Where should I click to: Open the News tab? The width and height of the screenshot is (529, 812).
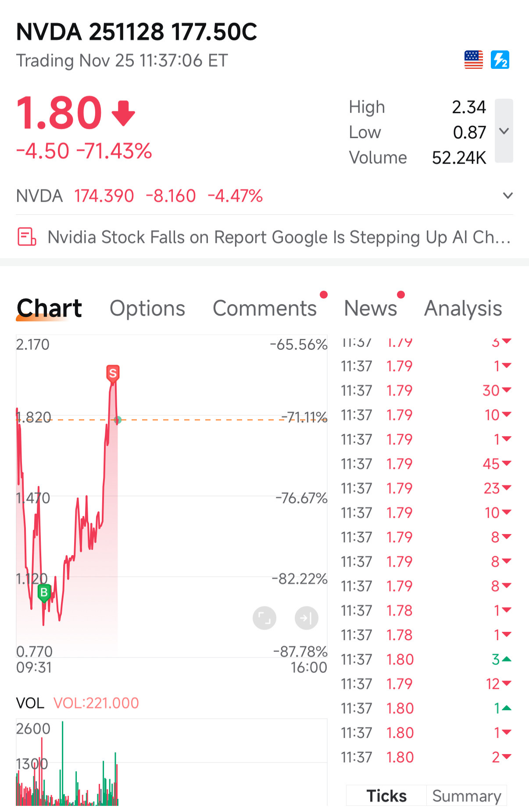pyautogui.click(x=371, y=308)
